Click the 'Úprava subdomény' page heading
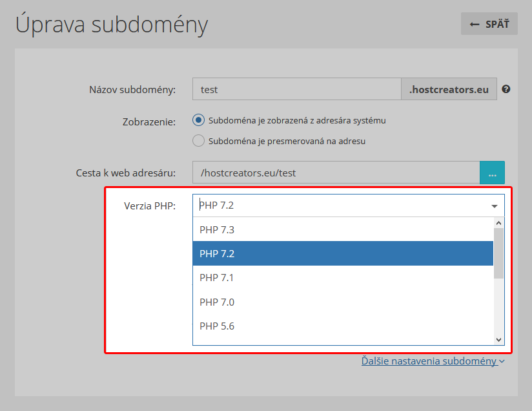532x411 pixels. point(112,25)
